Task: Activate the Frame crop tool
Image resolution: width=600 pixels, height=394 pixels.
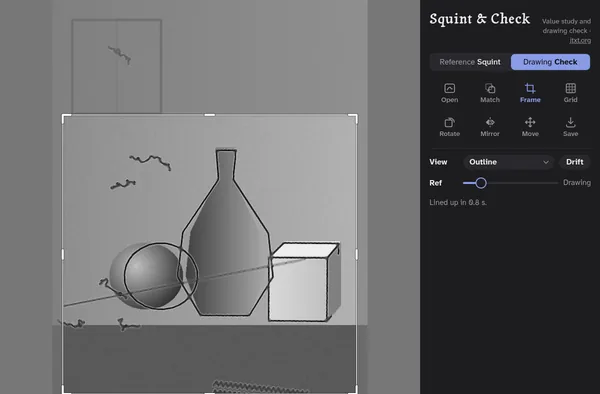Action: (x=530, y=93)
